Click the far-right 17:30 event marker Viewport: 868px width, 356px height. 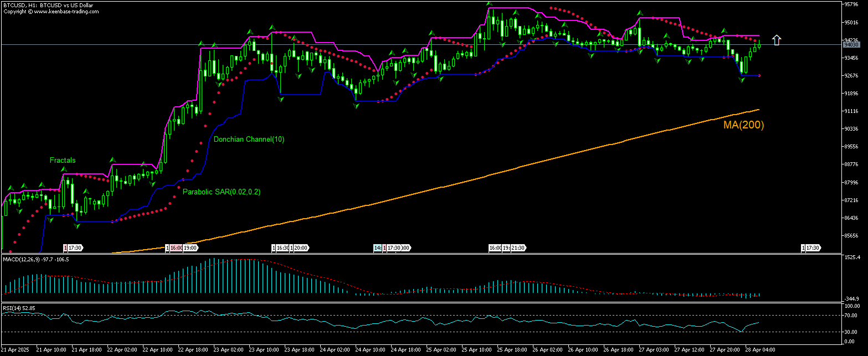click(813, 248)
